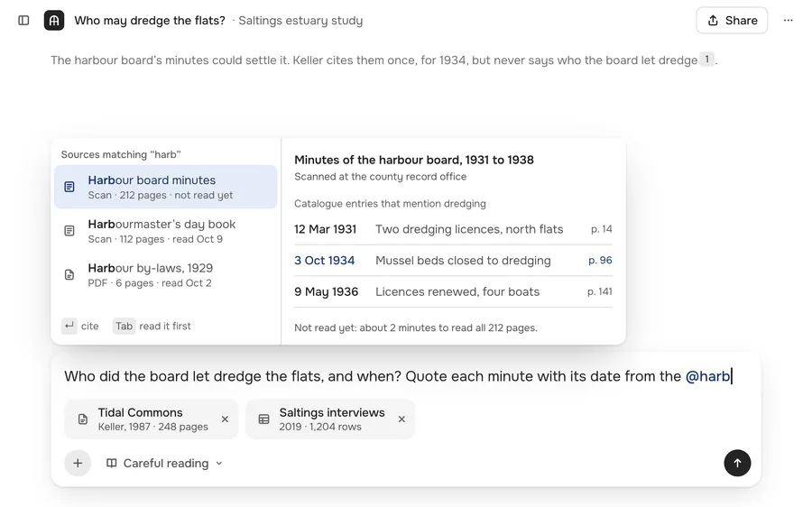Select Harbour by-laws, 1929 source

pyautogui.click(x=166, y=275)
